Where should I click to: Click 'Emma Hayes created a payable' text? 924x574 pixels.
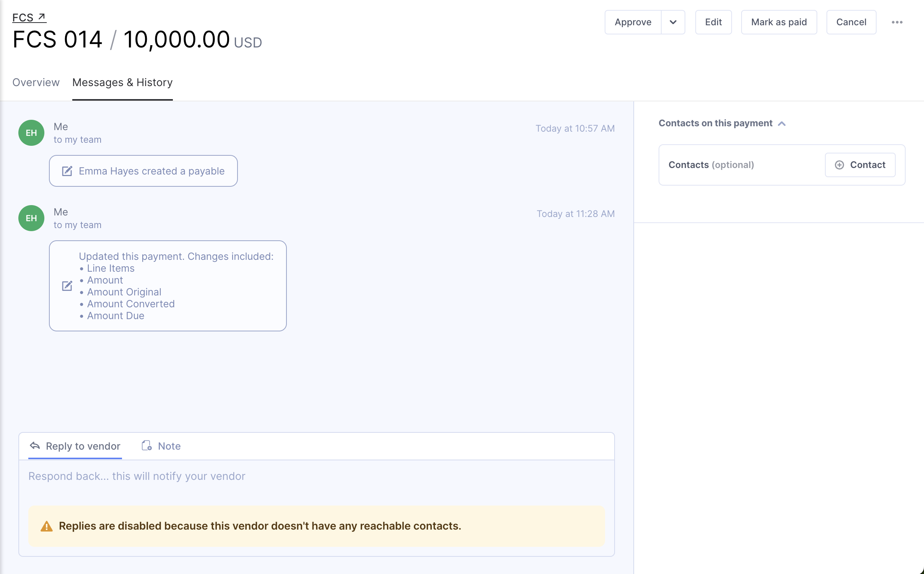coord(151,171)
